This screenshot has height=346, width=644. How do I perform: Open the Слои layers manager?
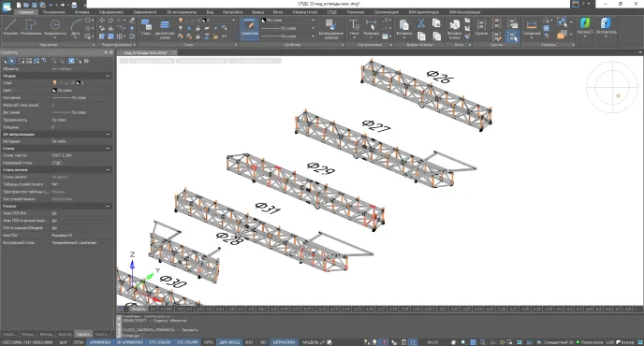[146, 27]
